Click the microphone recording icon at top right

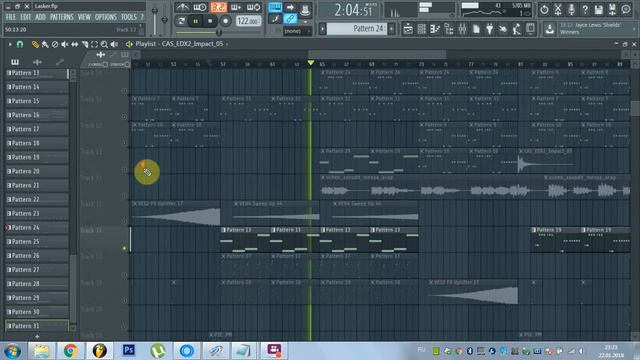571,9
